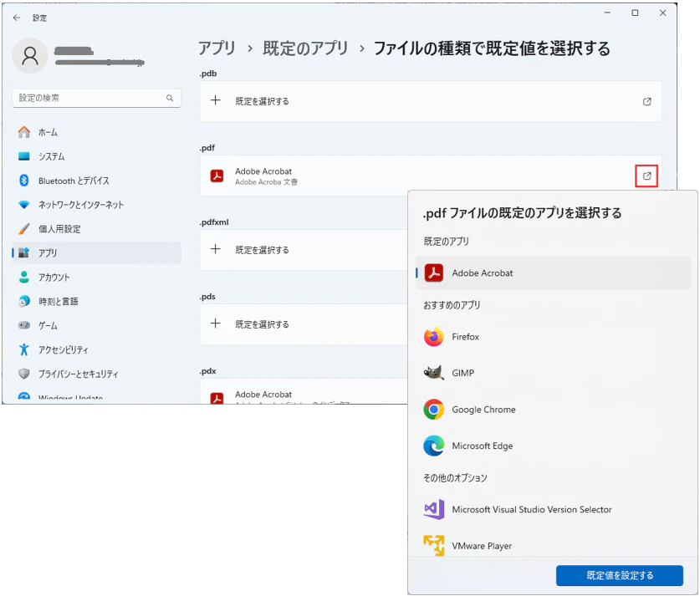
Task: Click the ホーム house icon
Action: [x=24, y=132]
